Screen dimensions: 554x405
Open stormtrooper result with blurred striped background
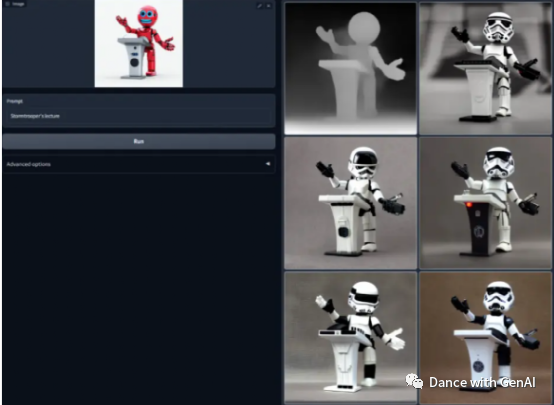pyautogui.click(x=485, y=69)
